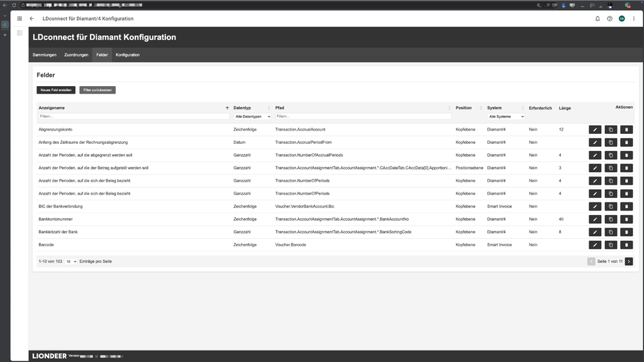Viewport: 644px width, 362px height.
Task: Sort the Datentyp column
Action: click(269, 108)
